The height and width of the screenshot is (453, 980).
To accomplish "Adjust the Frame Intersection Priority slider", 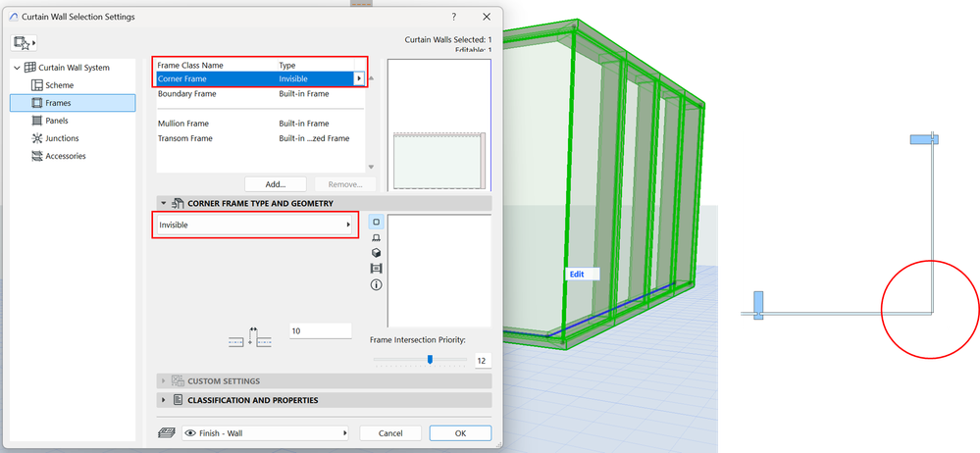I will [430, 359].
